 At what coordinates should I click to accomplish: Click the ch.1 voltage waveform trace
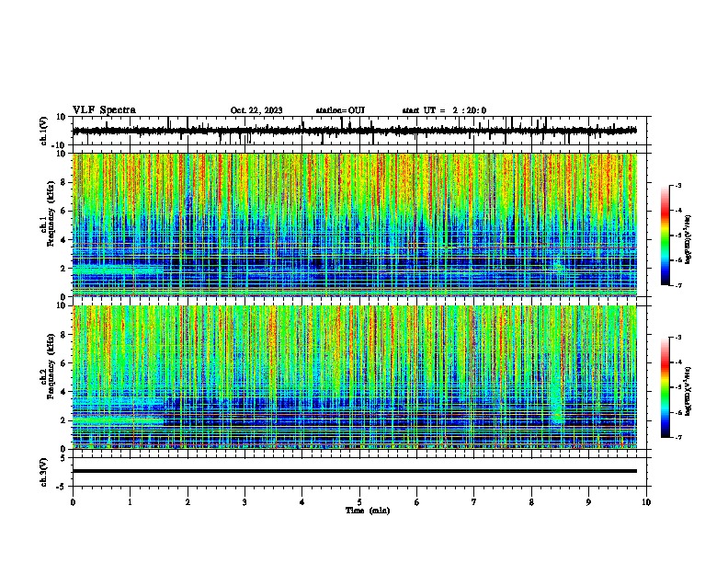click(355, 131)
